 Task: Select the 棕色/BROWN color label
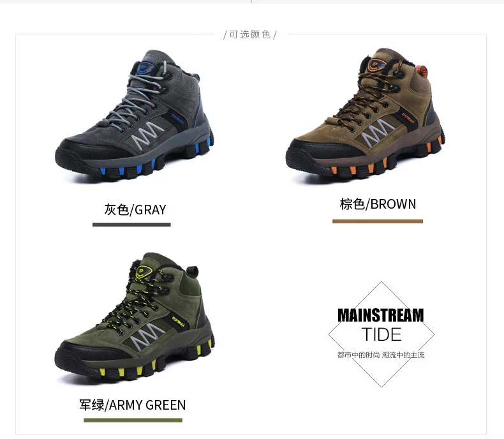tap(378, 204)
